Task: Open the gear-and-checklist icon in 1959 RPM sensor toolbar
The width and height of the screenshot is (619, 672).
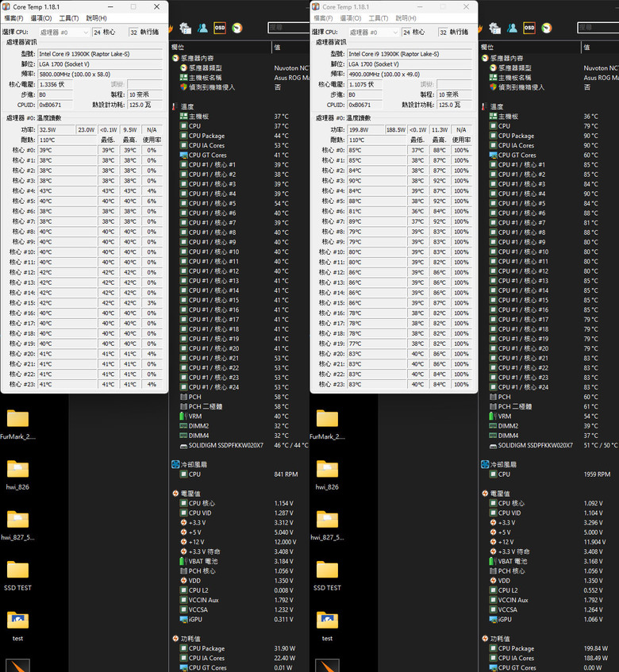Action: pyautogui.click(x=495, y=28)
